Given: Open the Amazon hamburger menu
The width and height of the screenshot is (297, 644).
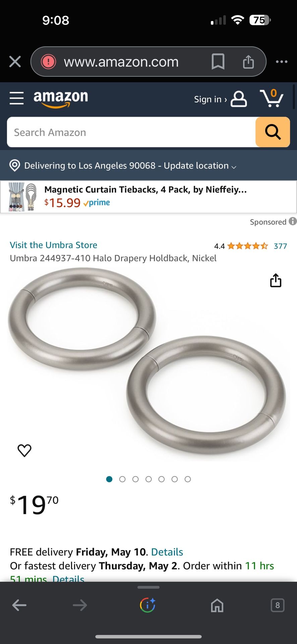Looking at the screenshot, I should (16, 98).
